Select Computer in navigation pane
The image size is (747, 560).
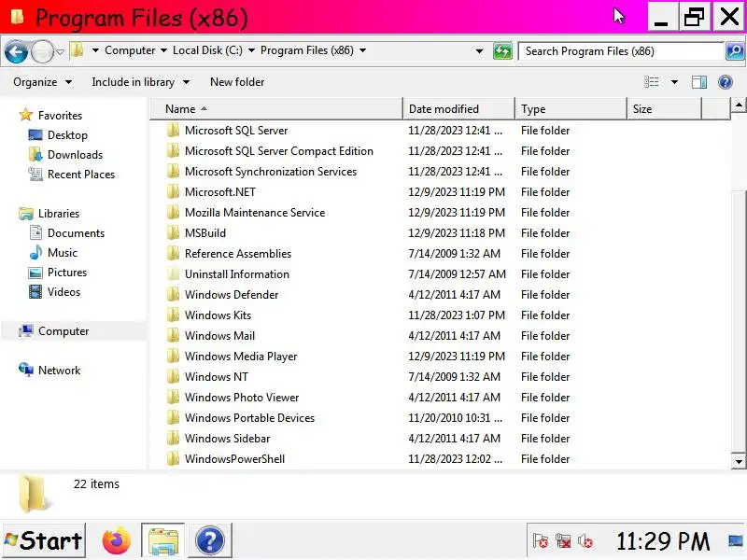tap(63, 331)
